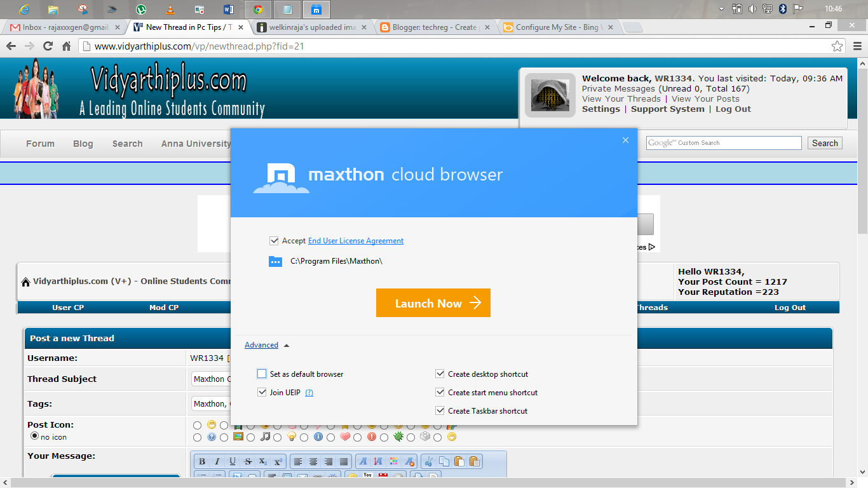The height and width of the screenshot is (488, 868).
Task: Align message text left
Action: 297,462
